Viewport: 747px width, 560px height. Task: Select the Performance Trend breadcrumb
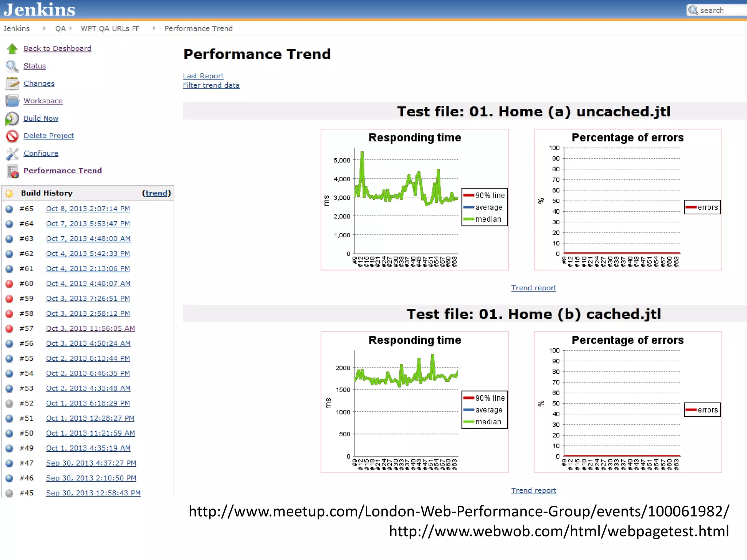pos(198,28)
